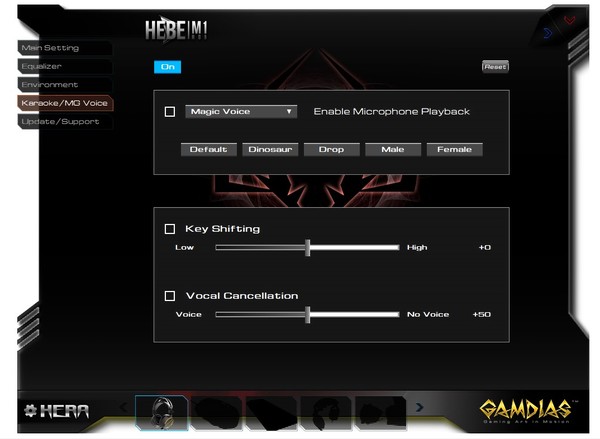Select the third blacked-out device thumbnail

pos(271,412)
